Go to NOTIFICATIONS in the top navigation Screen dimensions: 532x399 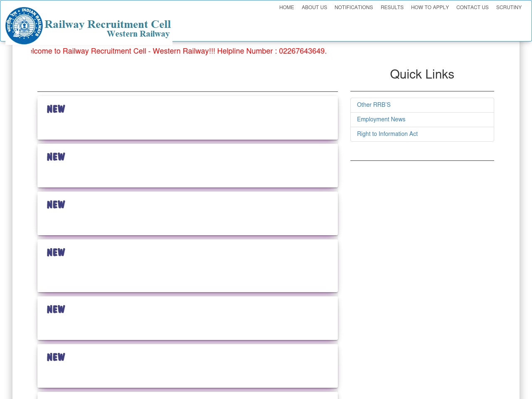click(x=354, y=7)
